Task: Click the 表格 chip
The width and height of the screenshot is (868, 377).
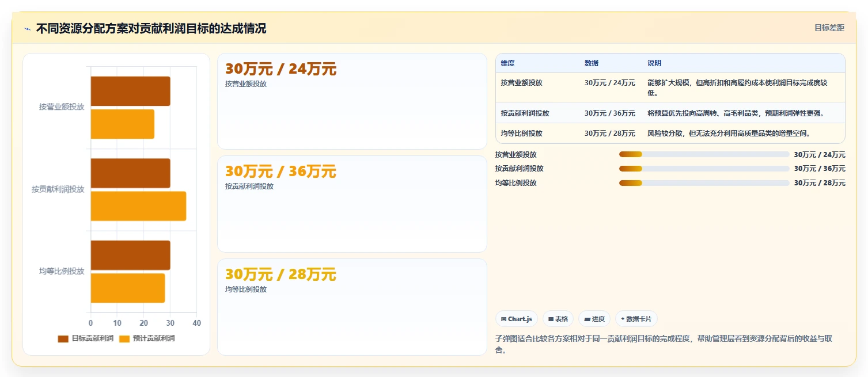Action: (558, 319)
